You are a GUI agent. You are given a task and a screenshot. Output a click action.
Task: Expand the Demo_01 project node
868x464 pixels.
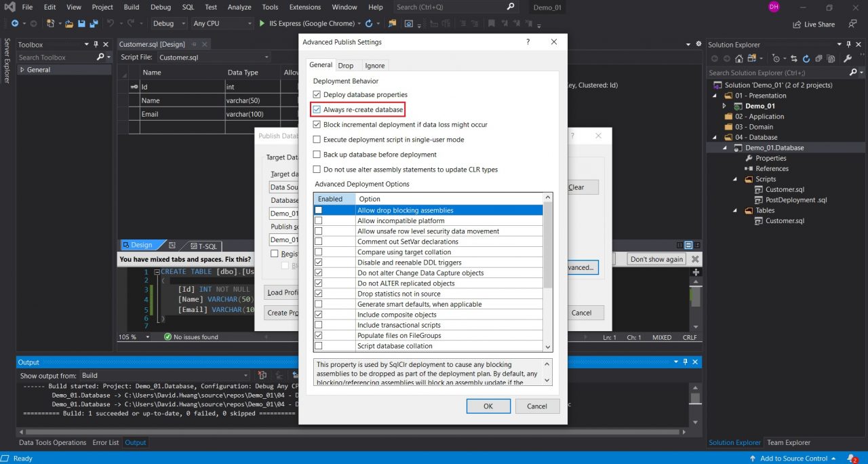[x=724, y=106]
